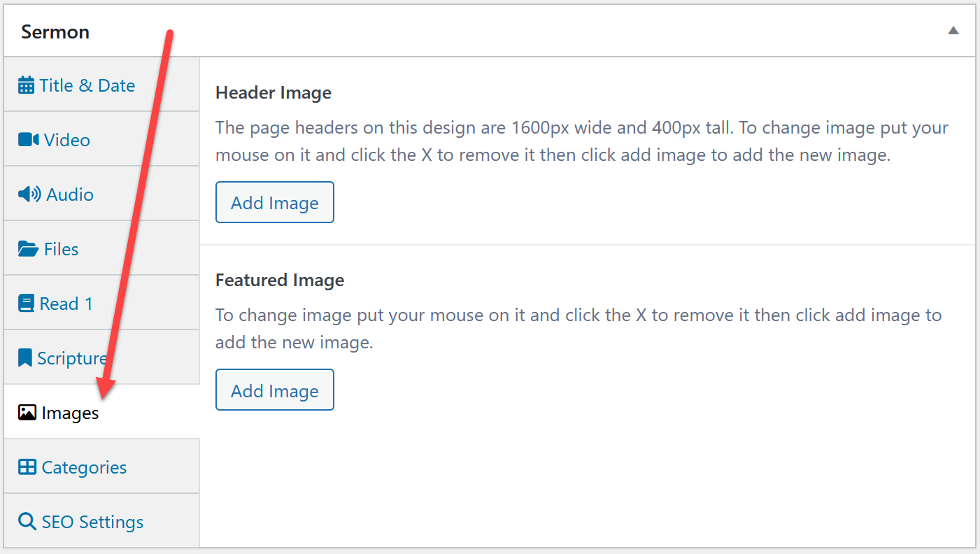
Task: Click the calendar icon beside Title & Date
Action: (x=26, y=85)
